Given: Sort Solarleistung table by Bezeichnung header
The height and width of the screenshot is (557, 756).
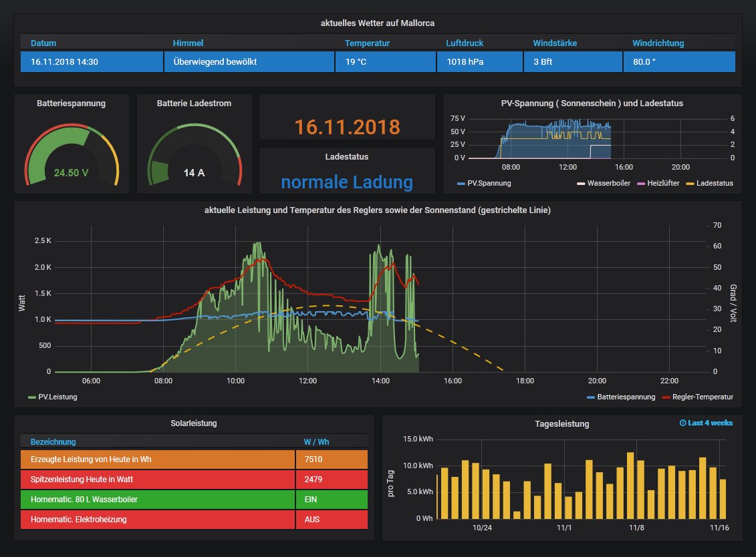Looking at the screenshot, I should click(x=53, y=441).
